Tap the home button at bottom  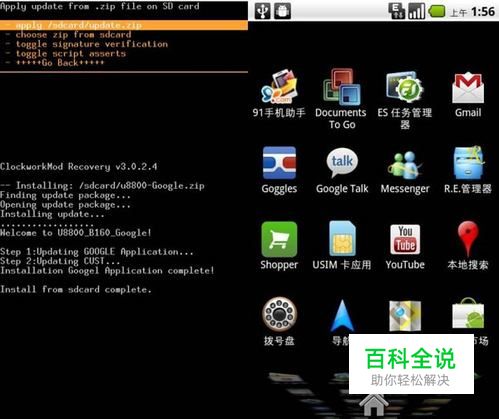click(374, 405)
